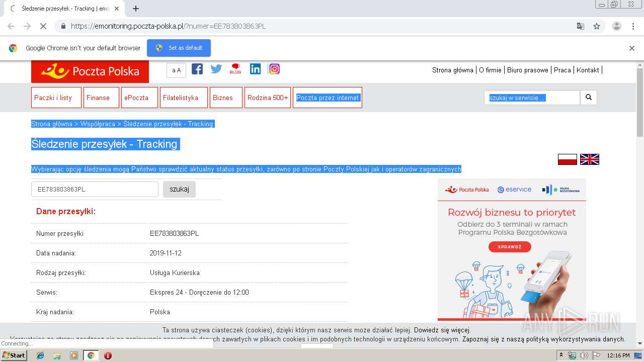The image size is (644, 362).
Task: Open Kontakt link
Action: point(588,70)
